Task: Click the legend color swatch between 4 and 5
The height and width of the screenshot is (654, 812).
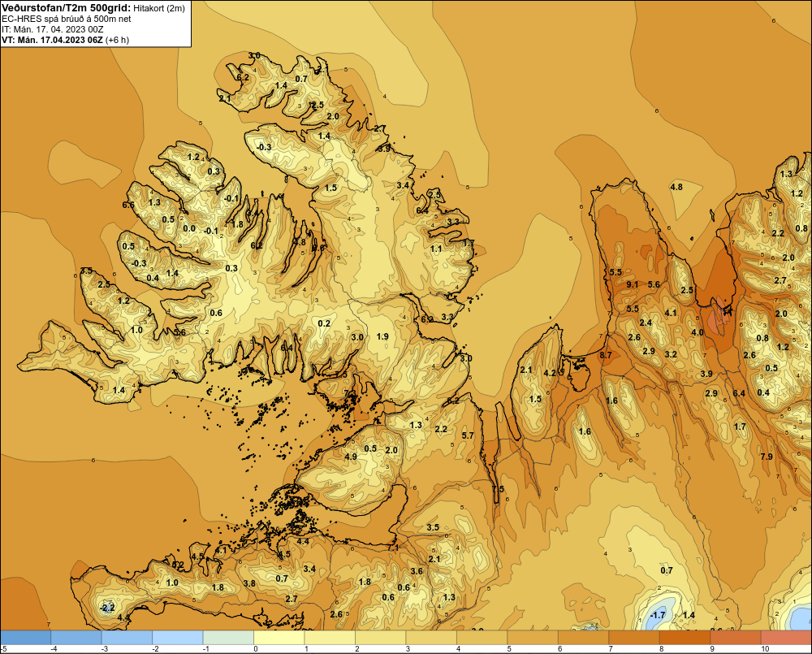Action: [x=482, y=637]
